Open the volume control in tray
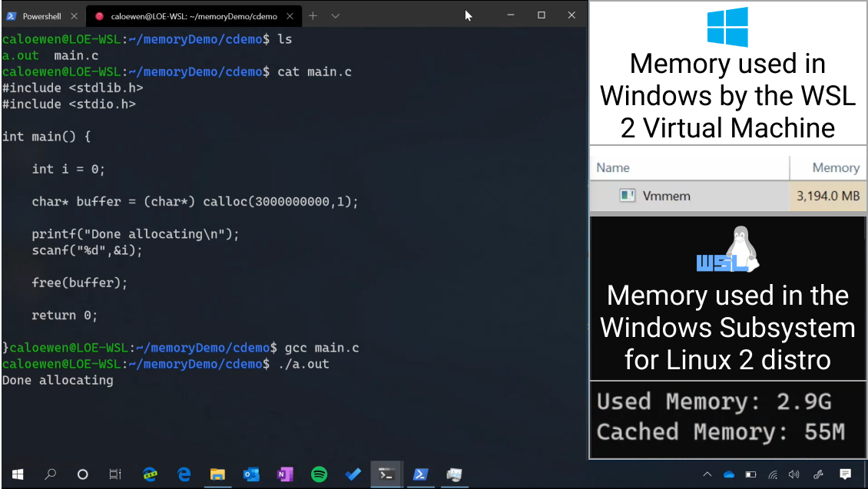 793,474
